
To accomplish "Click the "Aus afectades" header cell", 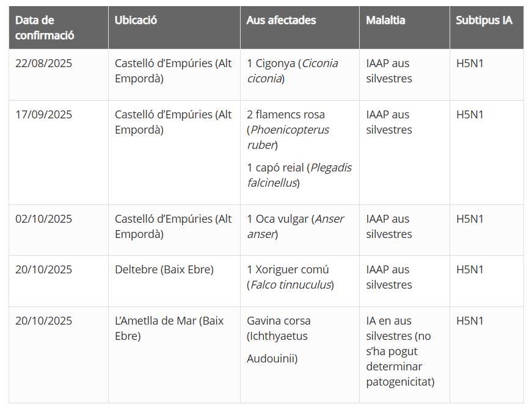I will tap(281, 20).
